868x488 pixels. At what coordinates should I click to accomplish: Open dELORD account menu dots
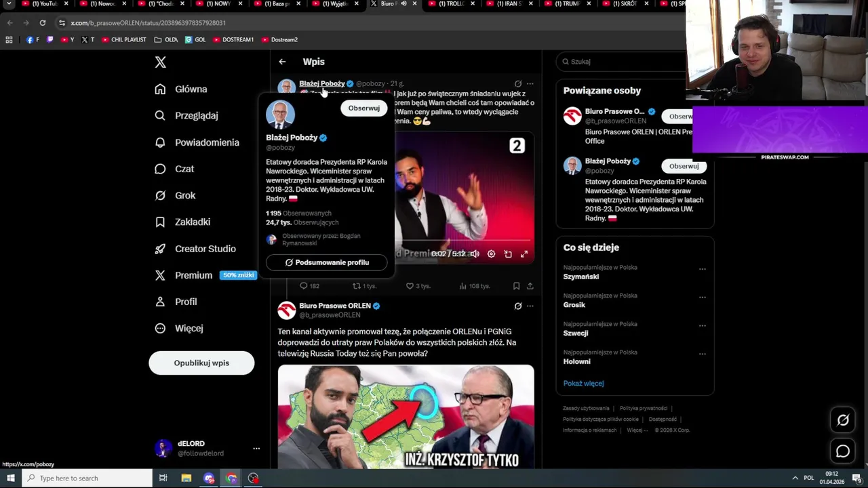tap(256, 449)
